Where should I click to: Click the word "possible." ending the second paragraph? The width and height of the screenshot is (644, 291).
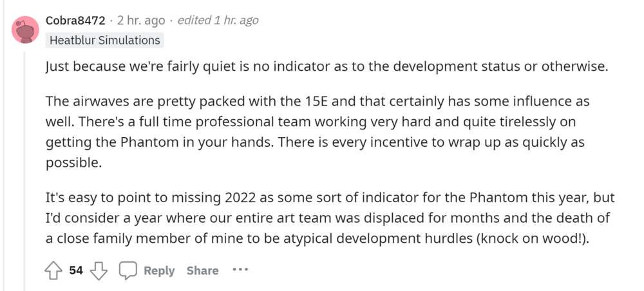tap(73, 163)
